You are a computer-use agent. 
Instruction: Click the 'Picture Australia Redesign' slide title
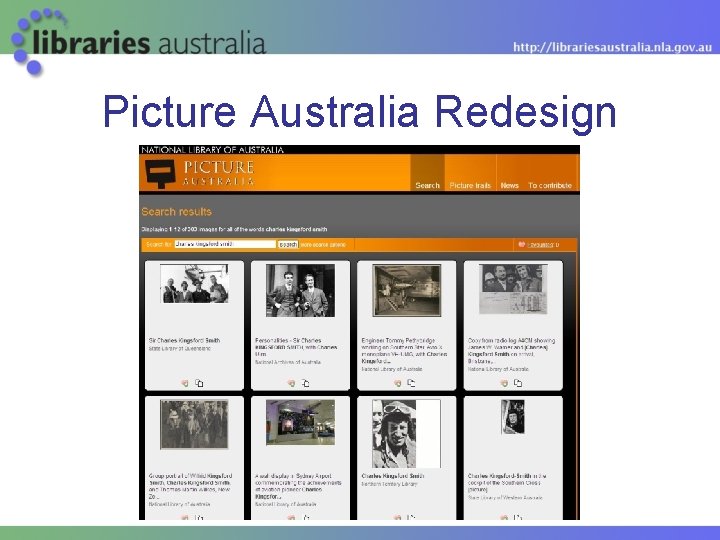point(360,112)
